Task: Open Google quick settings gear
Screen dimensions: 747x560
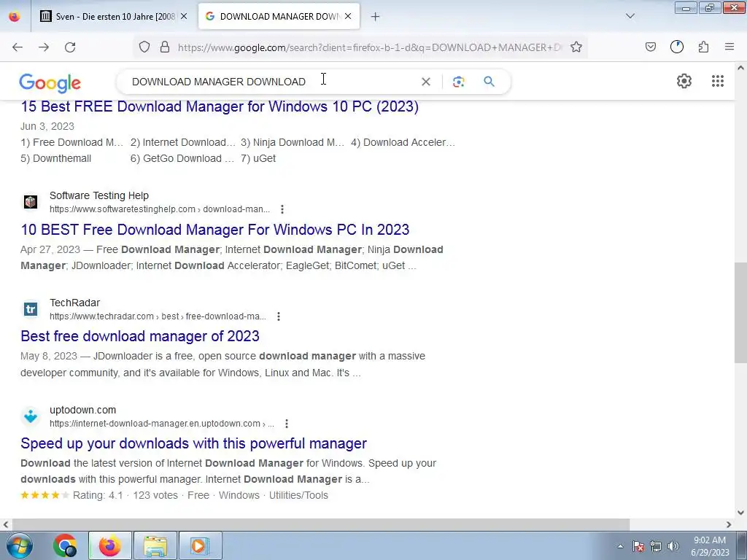Action: [x=684, y=81]
